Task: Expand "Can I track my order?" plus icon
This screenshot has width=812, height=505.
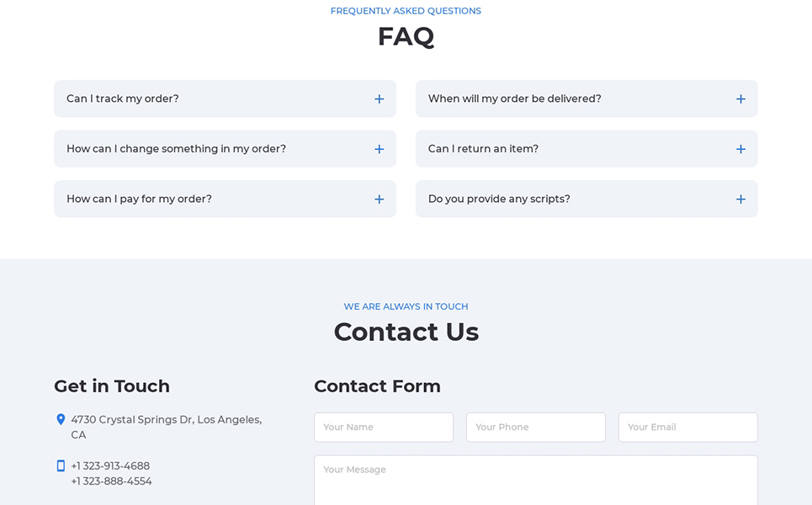Action: [x=379, y=99]
